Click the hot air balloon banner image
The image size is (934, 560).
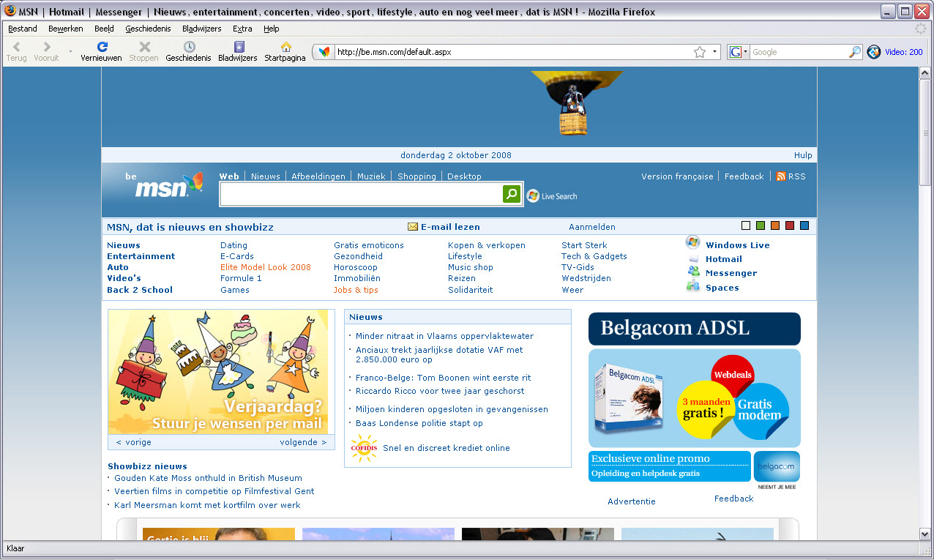pos(576,103)
